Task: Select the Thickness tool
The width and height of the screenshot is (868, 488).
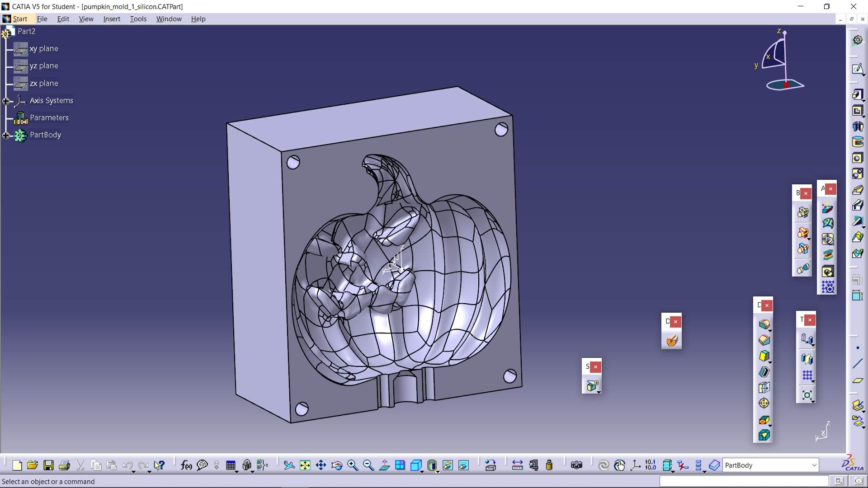Action: tap(764, 388)
